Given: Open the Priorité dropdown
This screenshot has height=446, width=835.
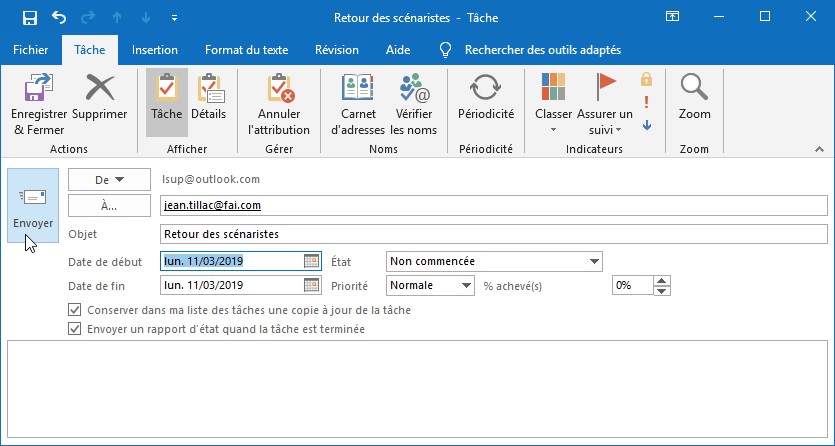Looking at the screenshot, I should (466, 285).
